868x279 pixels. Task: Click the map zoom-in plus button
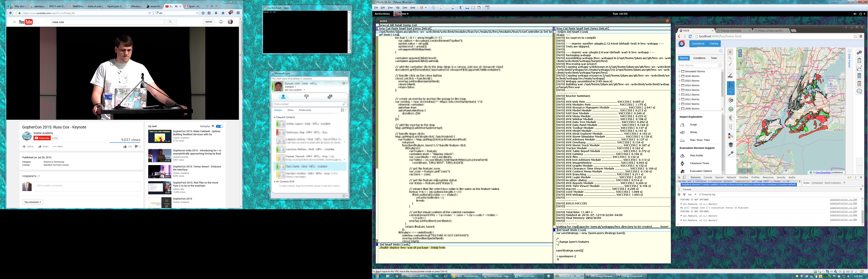click(x=740, y=51)
